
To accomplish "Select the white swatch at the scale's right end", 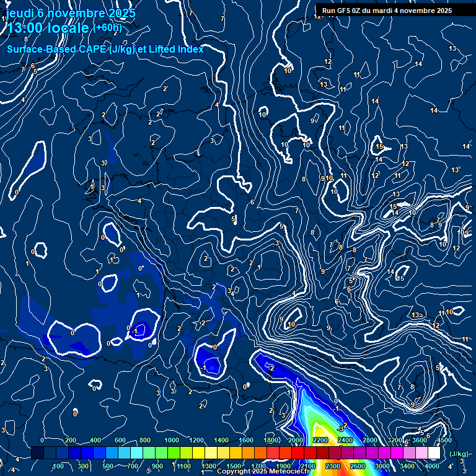I will click(434, 452).
